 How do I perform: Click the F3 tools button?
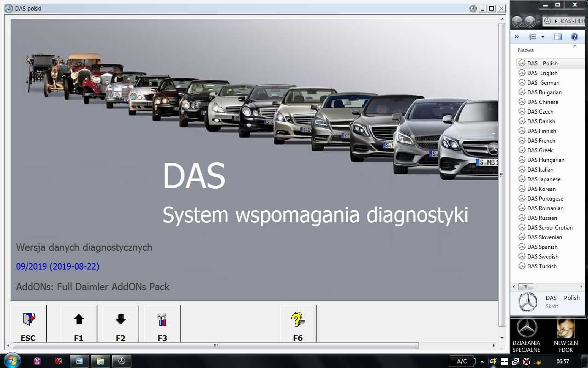[162, 324]
